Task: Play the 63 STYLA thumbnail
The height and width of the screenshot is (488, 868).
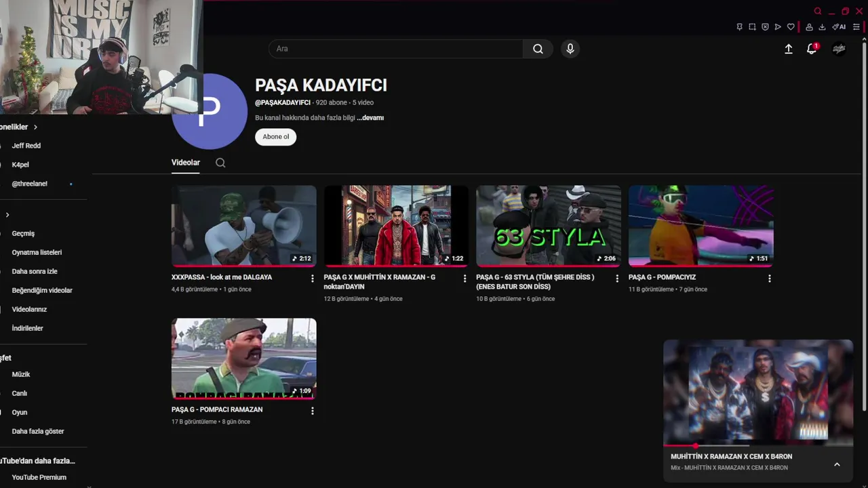Action: [549, 226]
